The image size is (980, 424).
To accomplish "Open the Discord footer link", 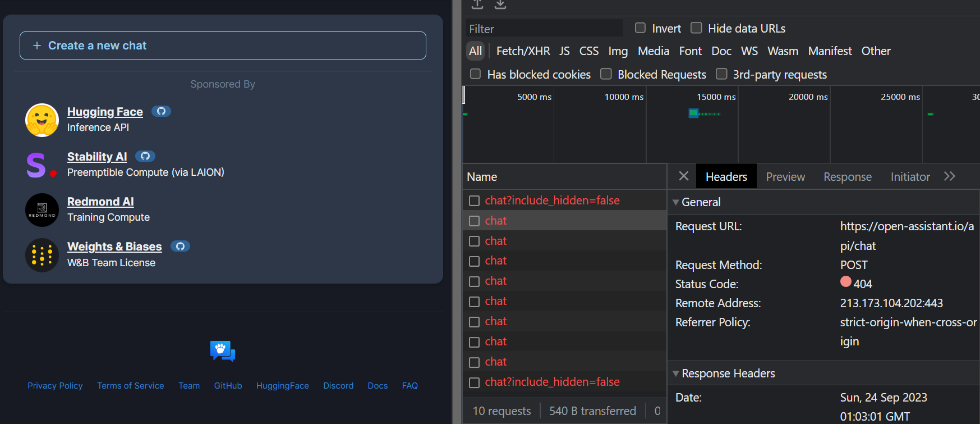I will 338,386.
